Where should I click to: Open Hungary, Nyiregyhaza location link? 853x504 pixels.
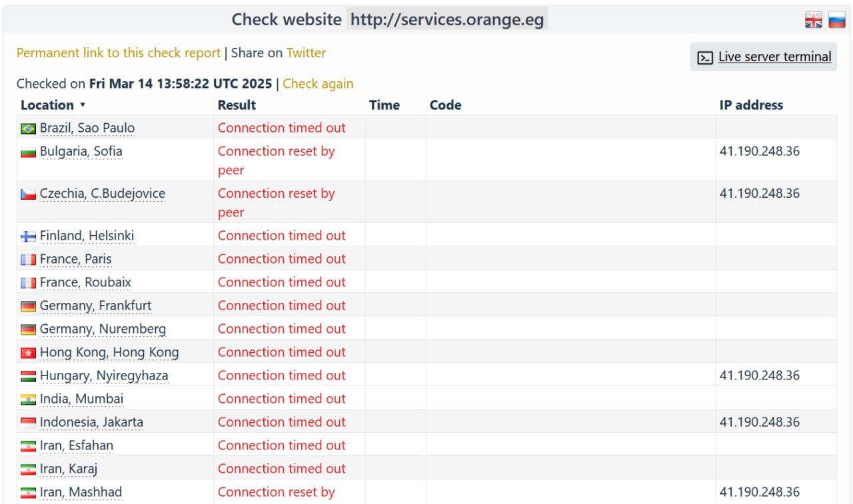click(104, 376)
